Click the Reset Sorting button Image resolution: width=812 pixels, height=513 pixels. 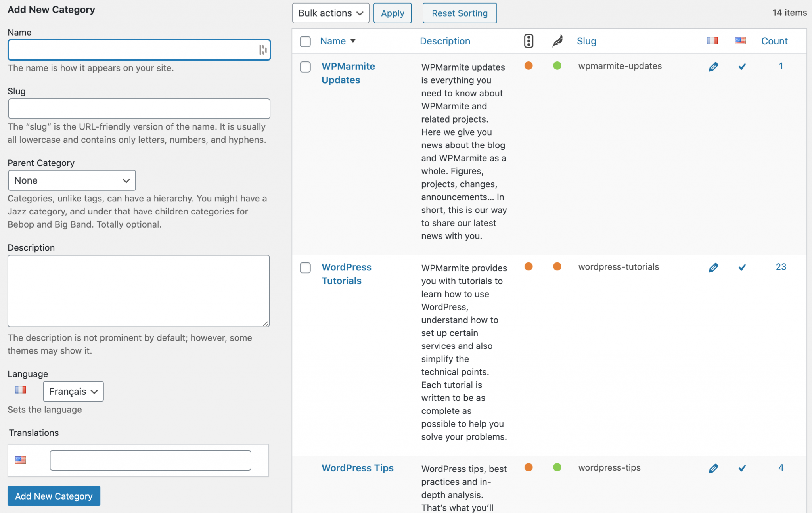tap(460, 13)
